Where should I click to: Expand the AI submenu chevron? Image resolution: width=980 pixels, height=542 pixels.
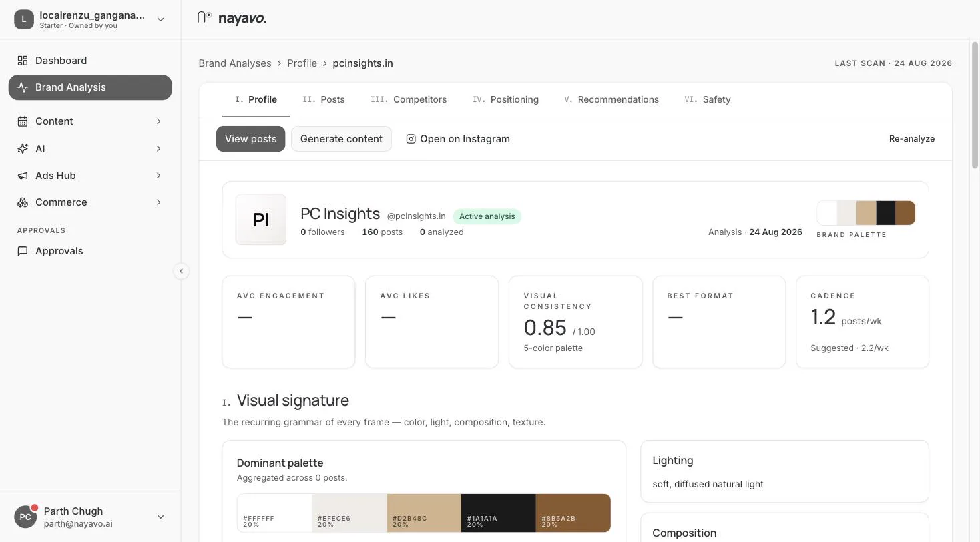pos(158,148)
